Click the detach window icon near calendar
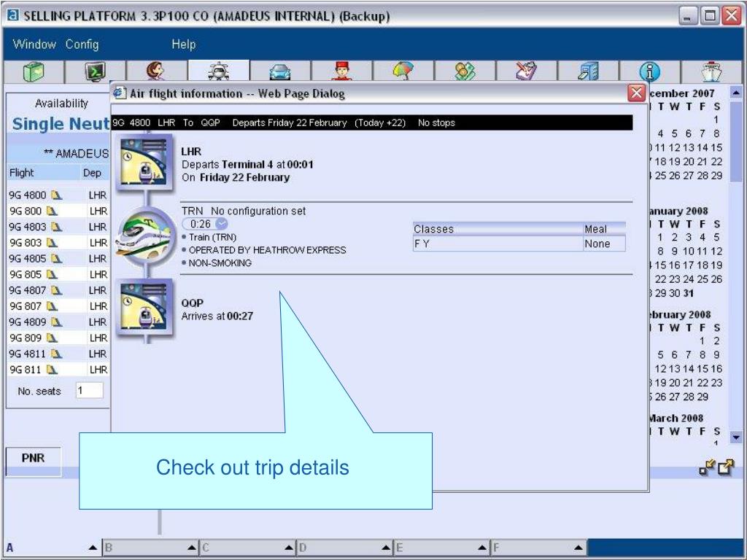 (726, 467)
